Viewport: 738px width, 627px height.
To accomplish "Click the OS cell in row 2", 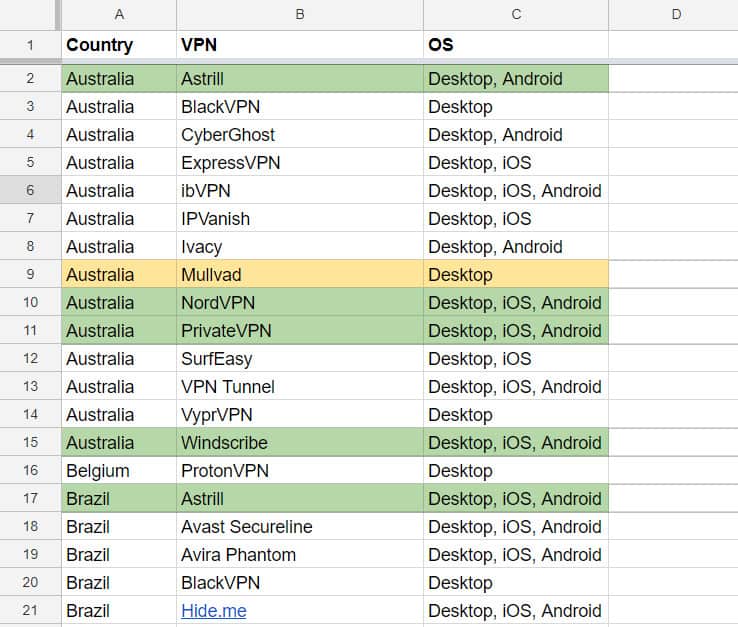I will coord(516,79).
